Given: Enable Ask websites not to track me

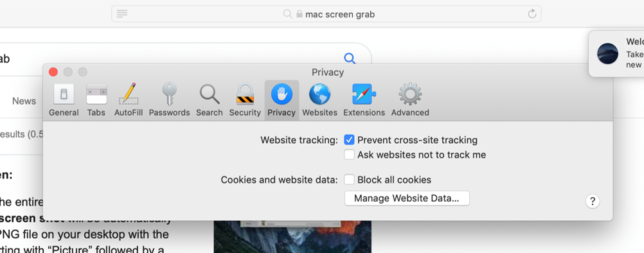Looking at the screenshot, I should point(349,155).
